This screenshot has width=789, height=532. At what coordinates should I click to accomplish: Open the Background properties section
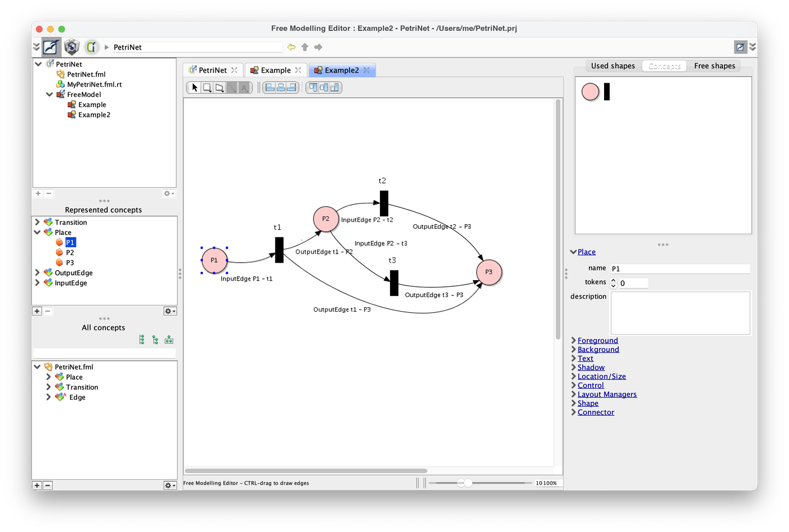599,349
